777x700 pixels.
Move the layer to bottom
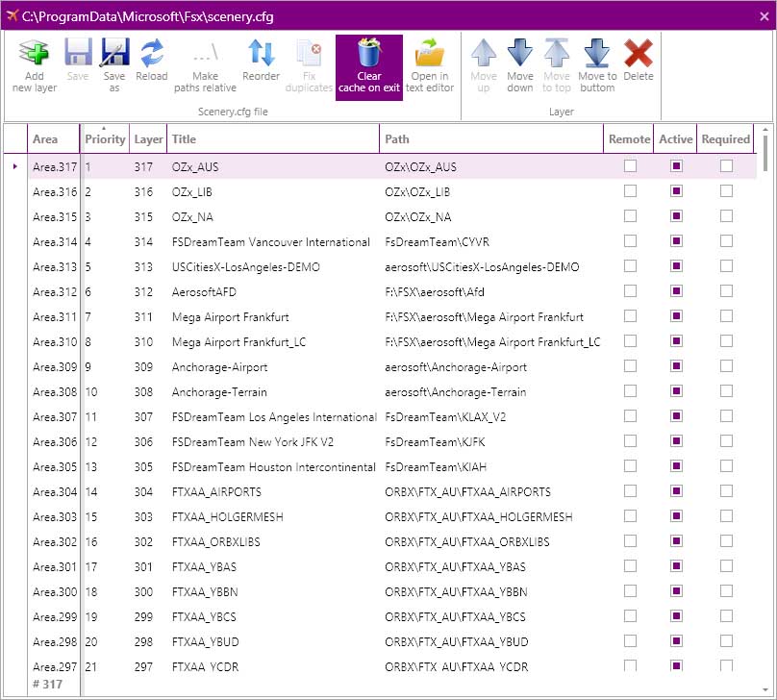597,66
